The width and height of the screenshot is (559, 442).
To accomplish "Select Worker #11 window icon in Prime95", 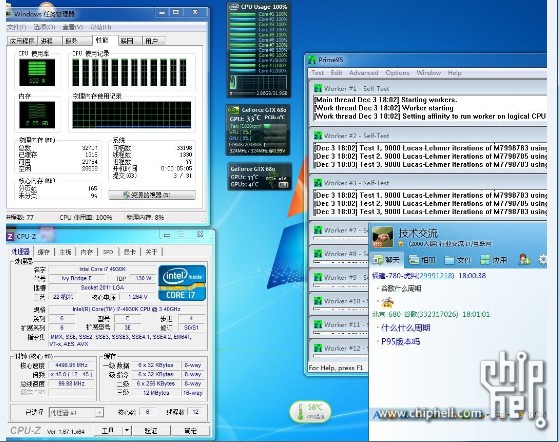I will tap(318, 325).
